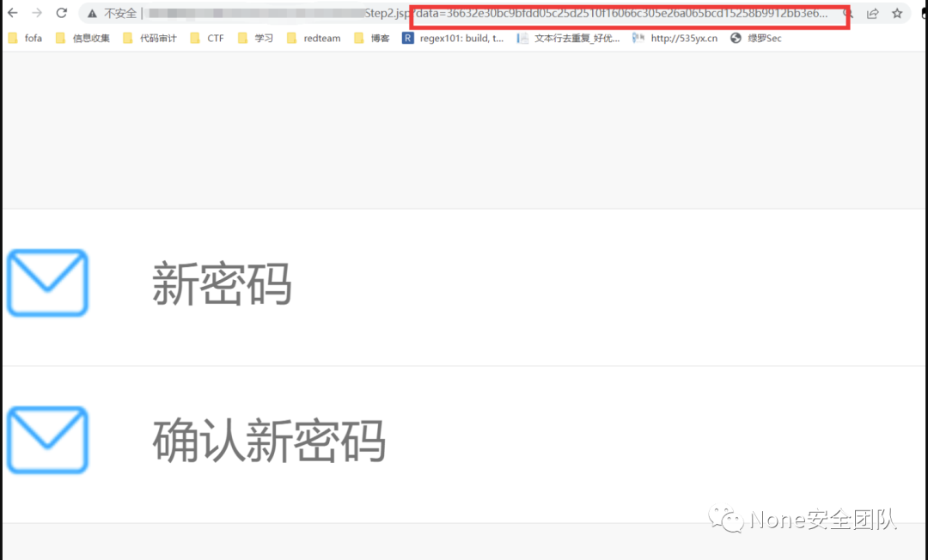This screenshot has height=560, width=928.
Task: Expand the CTF bookmarks folder
Action: 206,38
